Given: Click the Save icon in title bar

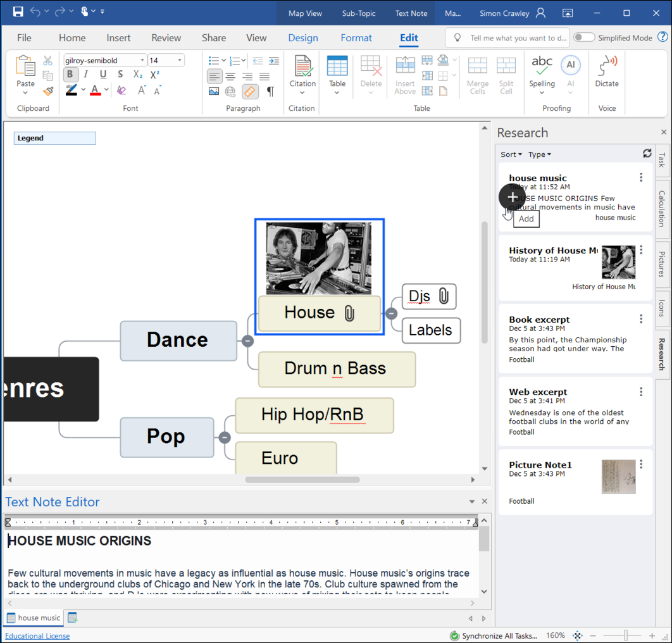Looking at the screenshot, I should [x=18, y=12].
